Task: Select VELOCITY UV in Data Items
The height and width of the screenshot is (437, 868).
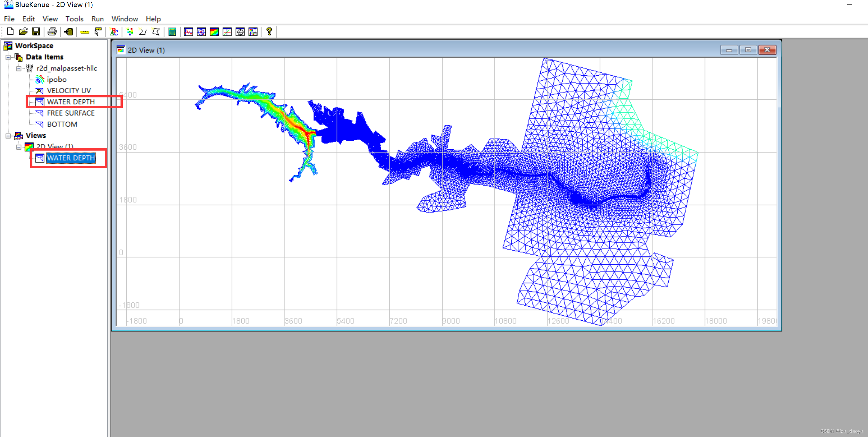Action: [x=69, y=91]
